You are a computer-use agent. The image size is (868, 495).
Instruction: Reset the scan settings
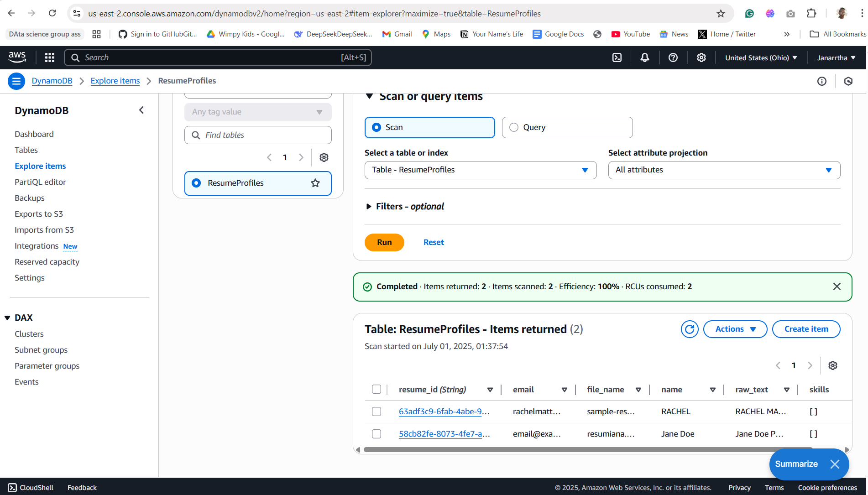tap(434, 242)
